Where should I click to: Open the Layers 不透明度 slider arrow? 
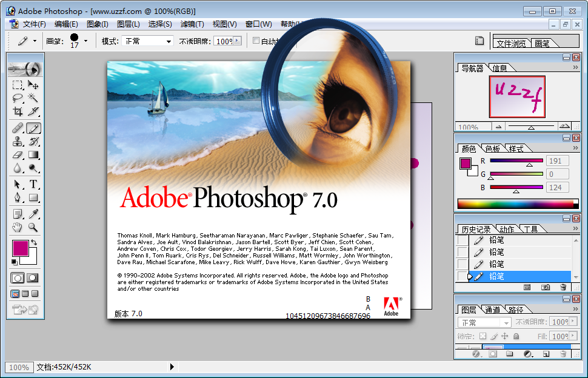[x=573, y=322]
